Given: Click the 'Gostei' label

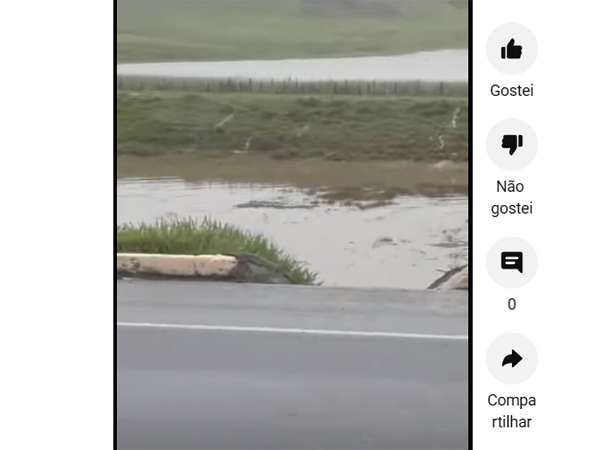Looking at the screenshot, I should coord(512,91).
